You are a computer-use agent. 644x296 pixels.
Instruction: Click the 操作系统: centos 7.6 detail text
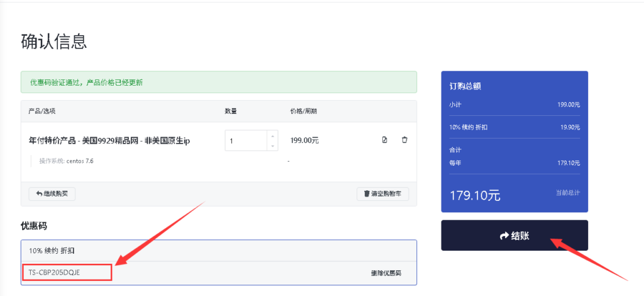pos(66,161)
